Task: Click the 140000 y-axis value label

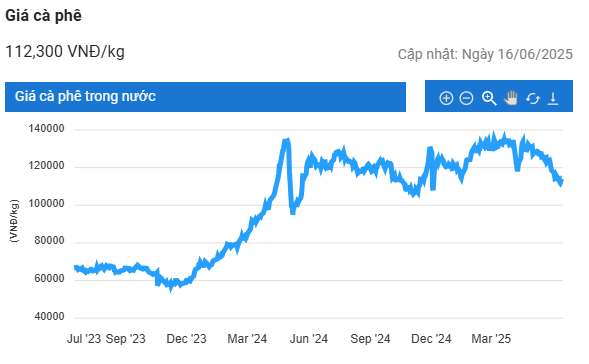Action: [47, 129]
